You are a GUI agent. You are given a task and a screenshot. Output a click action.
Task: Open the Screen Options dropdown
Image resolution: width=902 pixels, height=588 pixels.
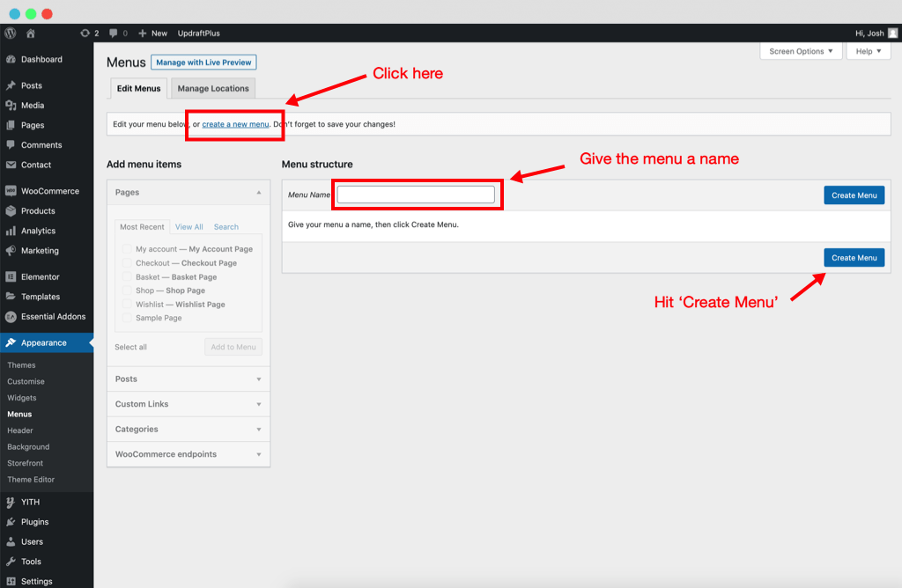[800, 51]
